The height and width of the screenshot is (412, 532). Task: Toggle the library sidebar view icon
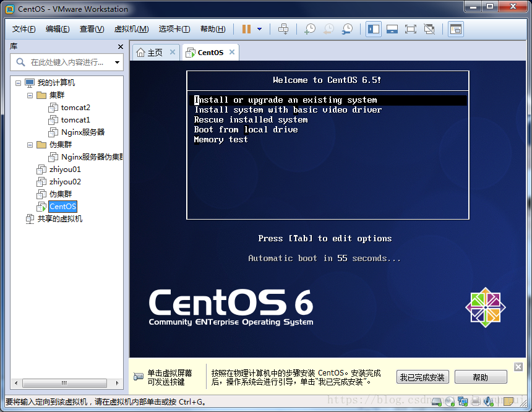pos(373,29)
